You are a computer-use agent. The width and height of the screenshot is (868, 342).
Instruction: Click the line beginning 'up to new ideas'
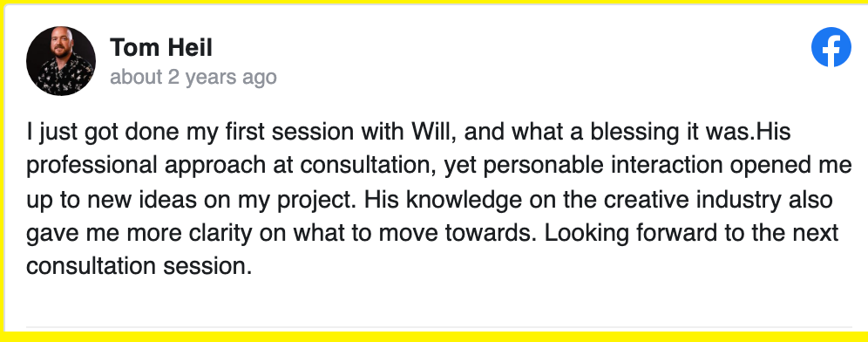[430, 200]
